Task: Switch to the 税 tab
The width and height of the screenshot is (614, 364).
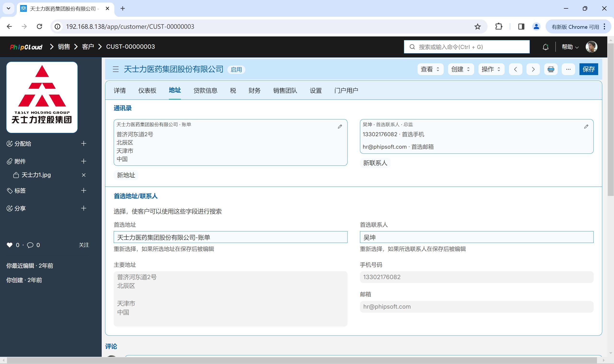Action: click(x=233, y=90)
